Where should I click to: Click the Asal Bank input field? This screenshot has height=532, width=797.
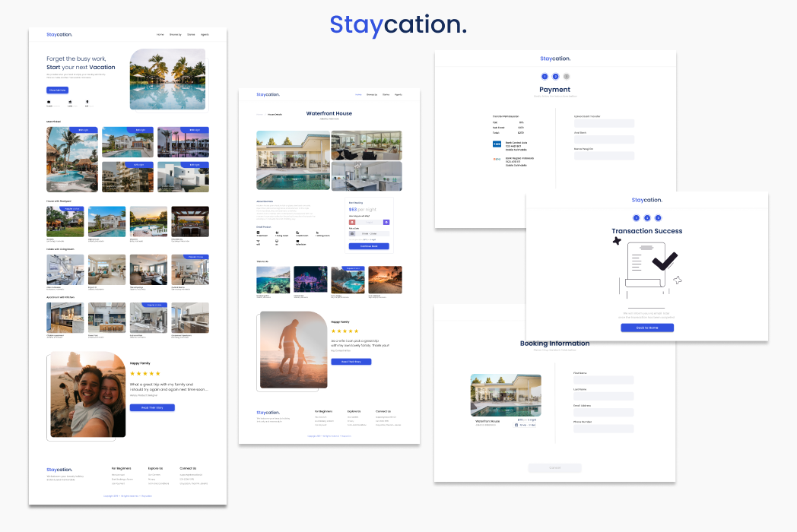(605, 140)
